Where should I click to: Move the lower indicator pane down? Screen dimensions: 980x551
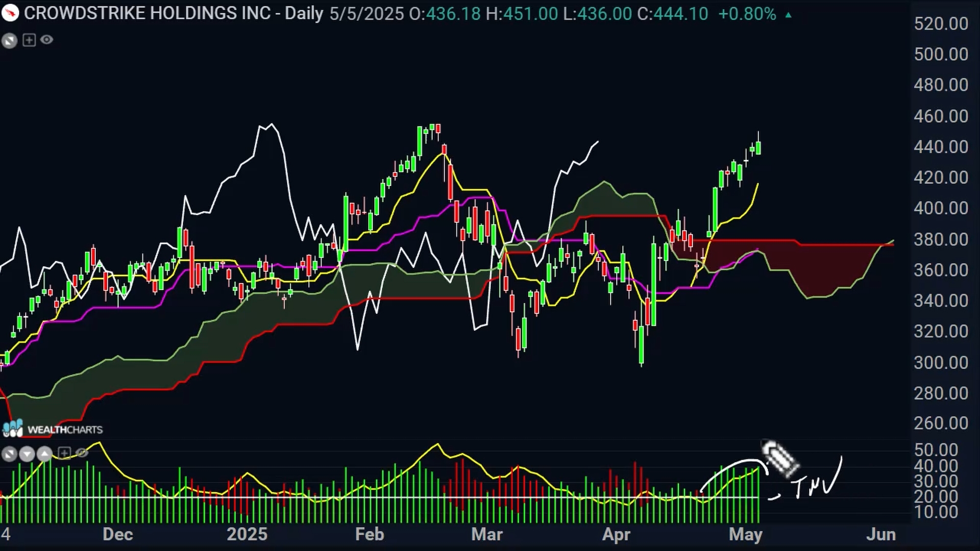pos(27,453)
